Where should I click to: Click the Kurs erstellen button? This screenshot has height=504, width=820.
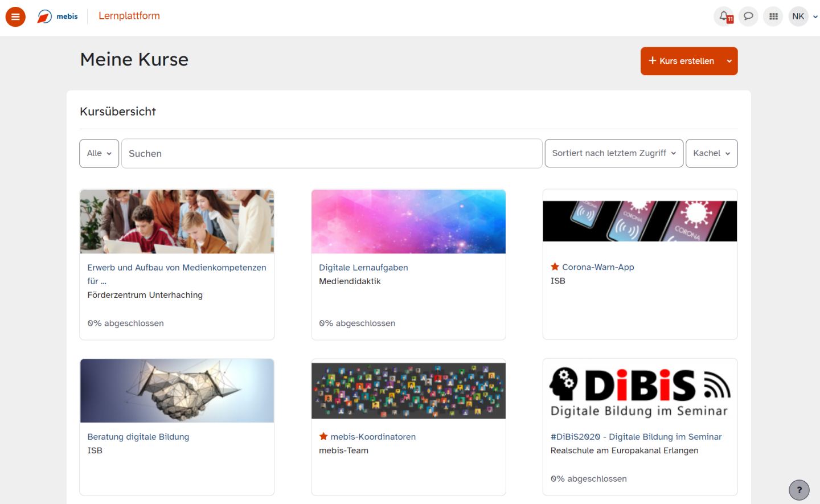[681, 61]
